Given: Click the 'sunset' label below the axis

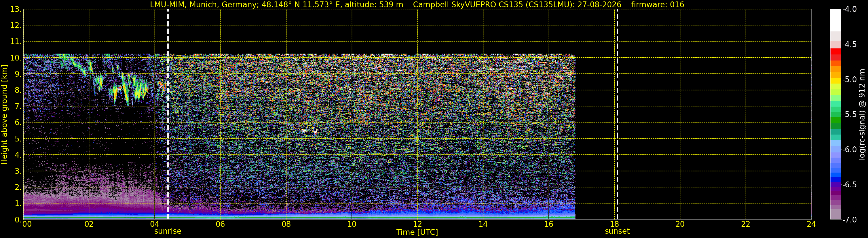Looking at the screenshot, I should click(x=617, y=231).
